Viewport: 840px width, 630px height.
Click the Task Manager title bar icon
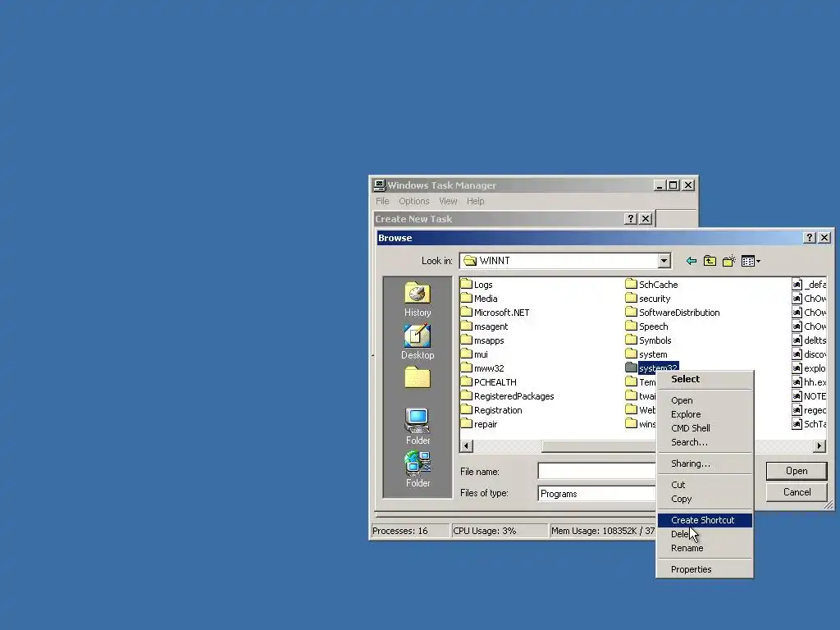coord(380,185)
